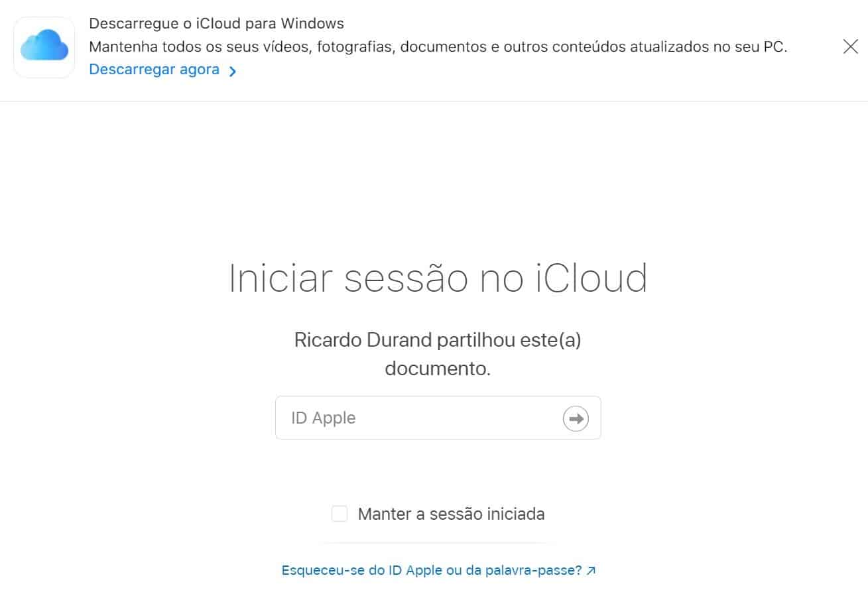Click the word 'Windows' in banner title
The height and width of the screenshot is (592, 868).
[312, 24]
